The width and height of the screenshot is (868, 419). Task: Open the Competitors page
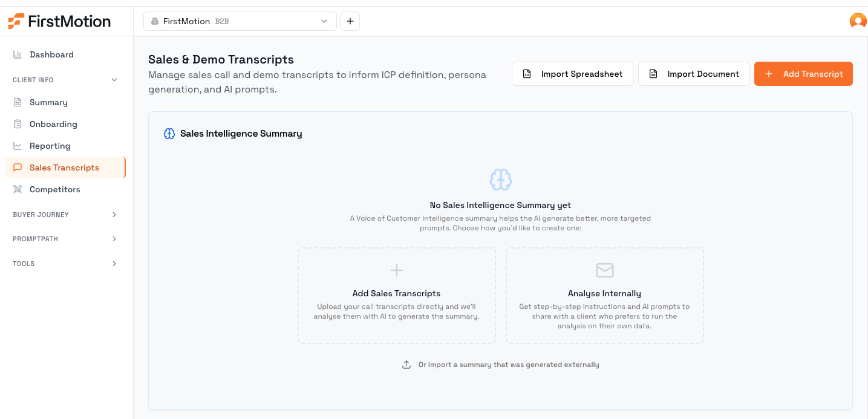pos(66,189)
